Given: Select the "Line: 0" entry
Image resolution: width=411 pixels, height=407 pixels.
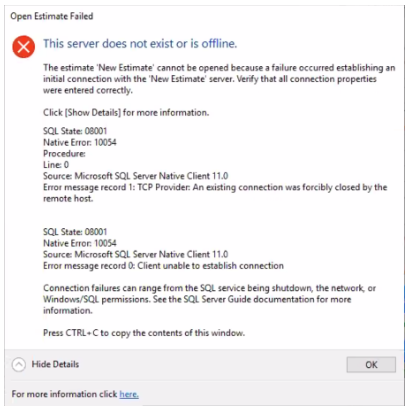Looking at the screenshot, I should click(x=56, y=165).
